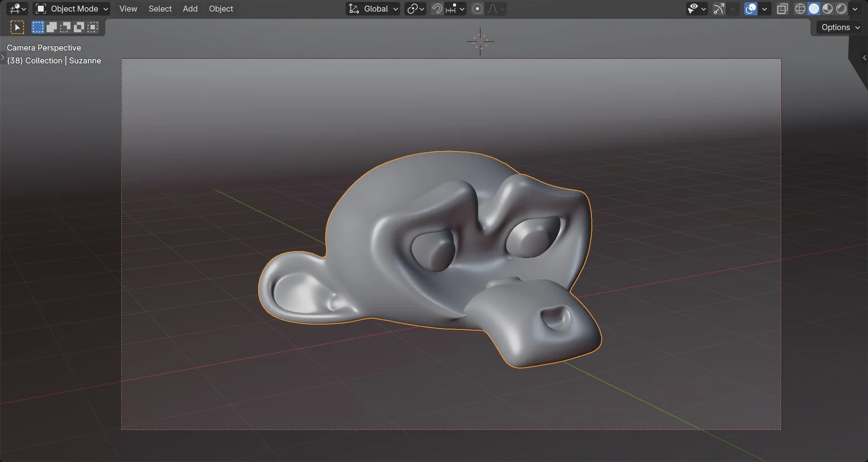Choose the extend selection mode

click(x=52, y=27)
